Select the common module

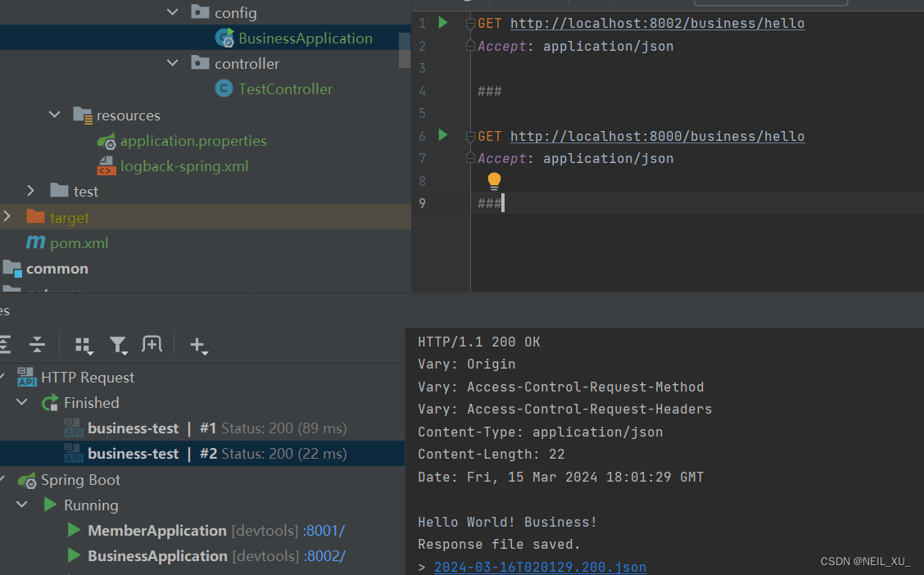pyautogui.click(x=57, y=269)
